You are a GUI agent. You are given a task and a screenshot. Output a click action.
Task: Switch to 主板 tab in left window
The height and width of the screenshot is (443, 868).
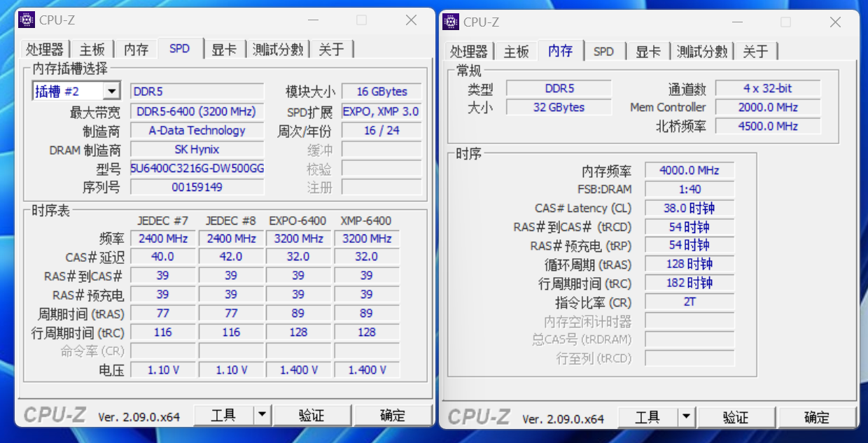click(92, 49)
